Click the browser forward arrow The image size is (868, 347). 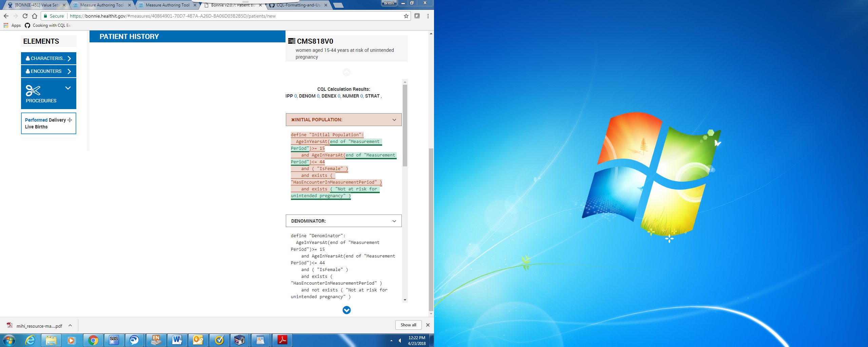[x=16, y=16]
